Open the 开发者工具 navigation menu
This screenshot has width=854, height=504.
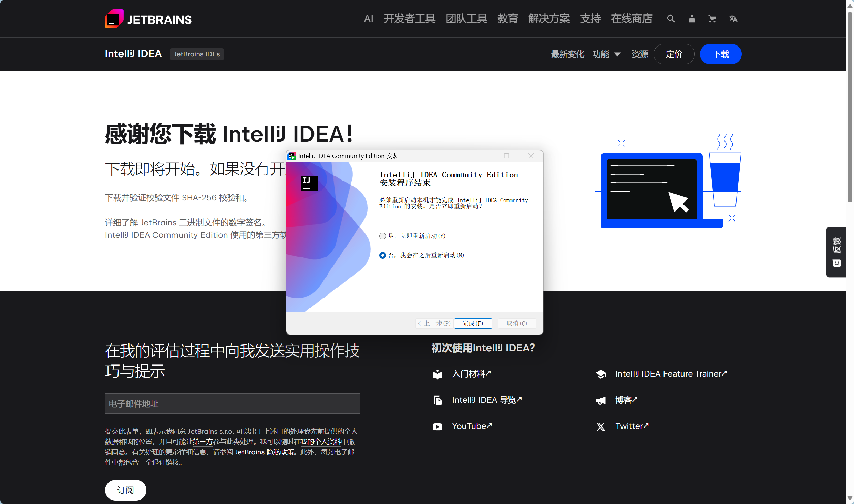pos(410,19)
